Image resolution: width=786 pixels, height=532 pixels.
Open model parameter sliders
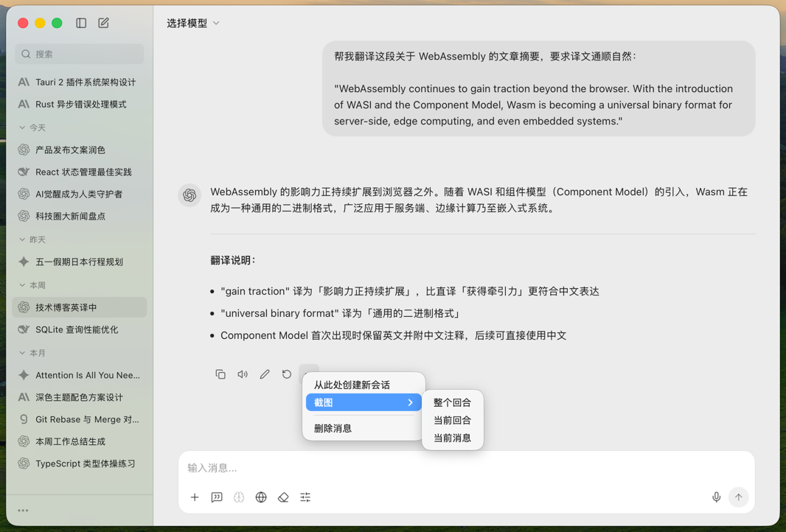pos(305,497)
